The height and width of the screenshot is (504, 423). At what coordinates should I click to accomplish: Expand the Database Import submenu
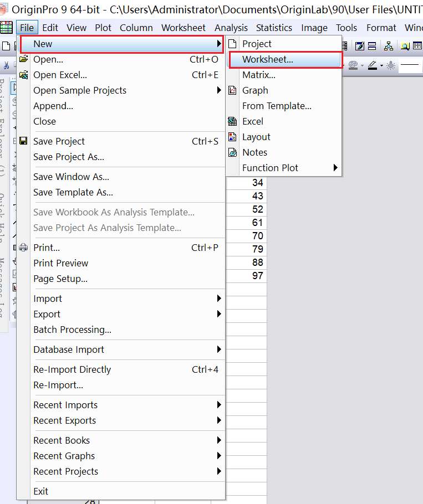[121, 349]
